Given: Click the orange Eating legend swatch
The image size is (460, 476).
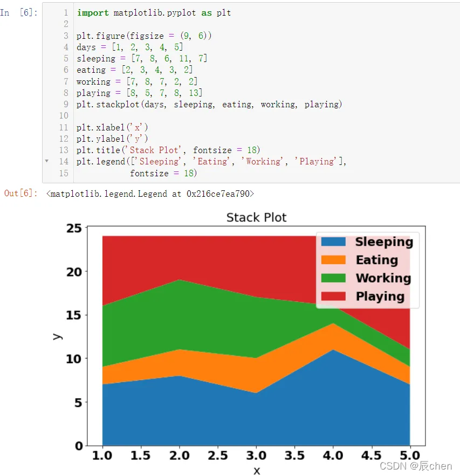Looking at the screenshot, I should (333, 260).
